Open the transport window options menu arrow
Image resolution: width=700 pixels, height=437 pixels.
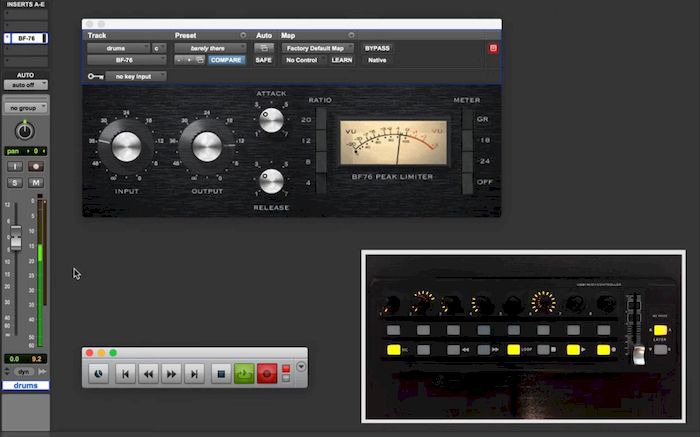(301, 367)
